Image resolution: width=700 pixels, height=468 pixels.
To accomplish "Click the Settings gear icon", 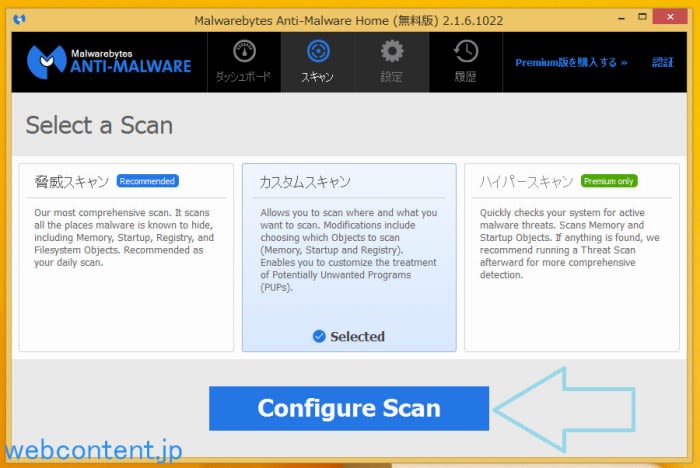I will point(392,51).
